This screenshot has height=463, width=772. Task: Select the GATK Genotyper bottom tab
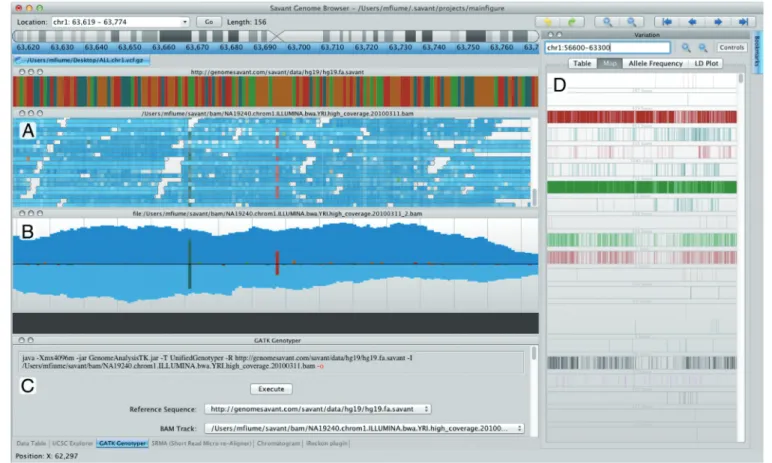122,443
